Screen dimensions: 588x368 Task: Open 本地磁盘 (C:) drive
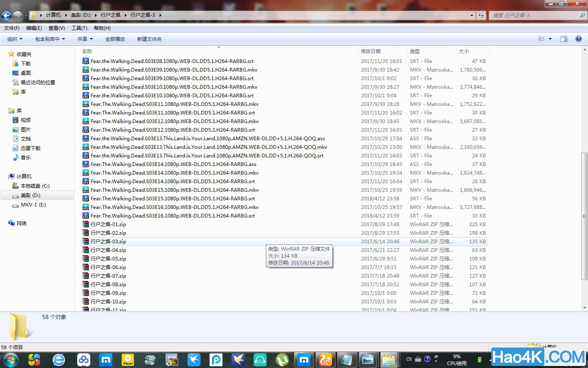(35, 186)
